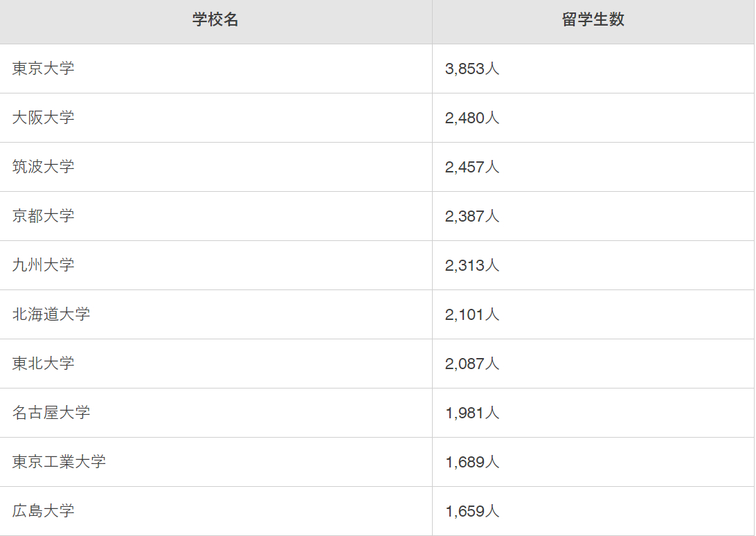Click the 1,659人 value
756x536 pixels.
coord(472,512)
